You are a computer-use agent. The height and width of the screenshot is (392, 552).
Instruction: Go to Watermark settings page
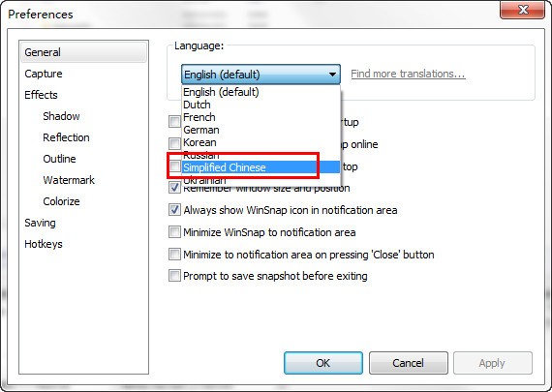[69, 180]
